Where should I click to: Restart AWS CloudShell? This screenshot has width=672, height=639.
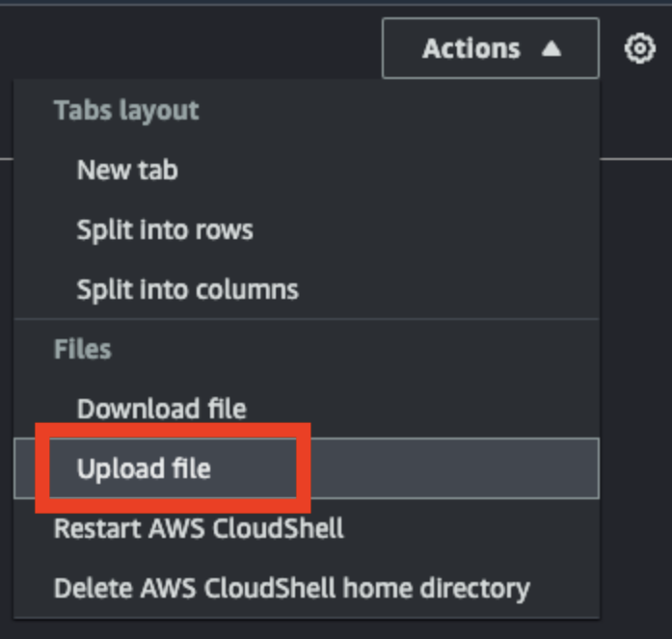click(x=199, y=528)
